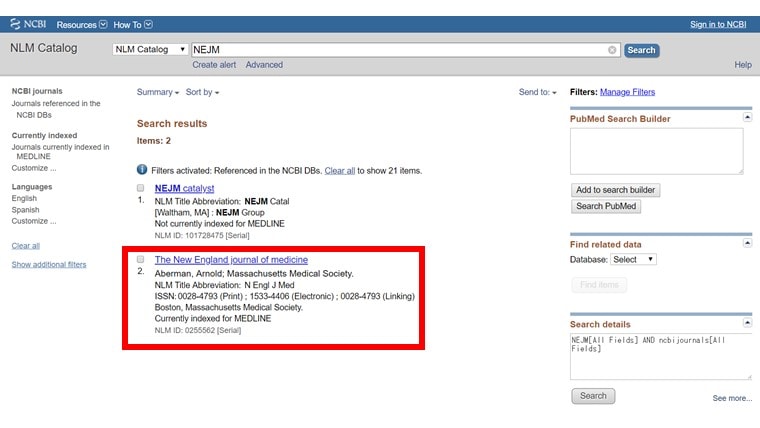The width and height of the screenshot is (760, 428).
Task: Open Manage Filters link
Action: click(627, 92)
